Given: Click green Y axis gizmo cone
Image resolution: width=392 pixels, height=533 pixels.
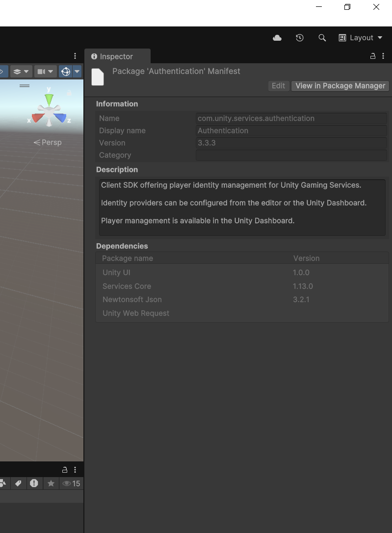Looking at the screenshot, I should coord(49,99).
